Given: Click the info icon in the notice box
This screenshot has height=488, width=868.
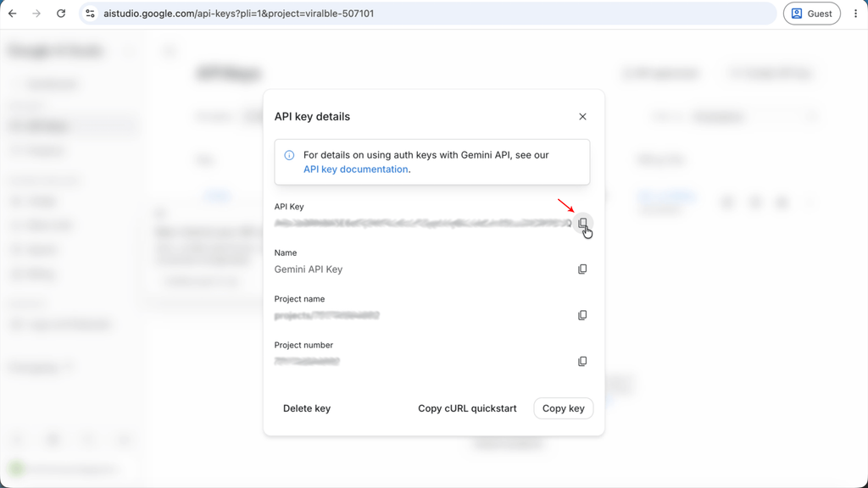Looking at the screenshot, I should [289, 156].
